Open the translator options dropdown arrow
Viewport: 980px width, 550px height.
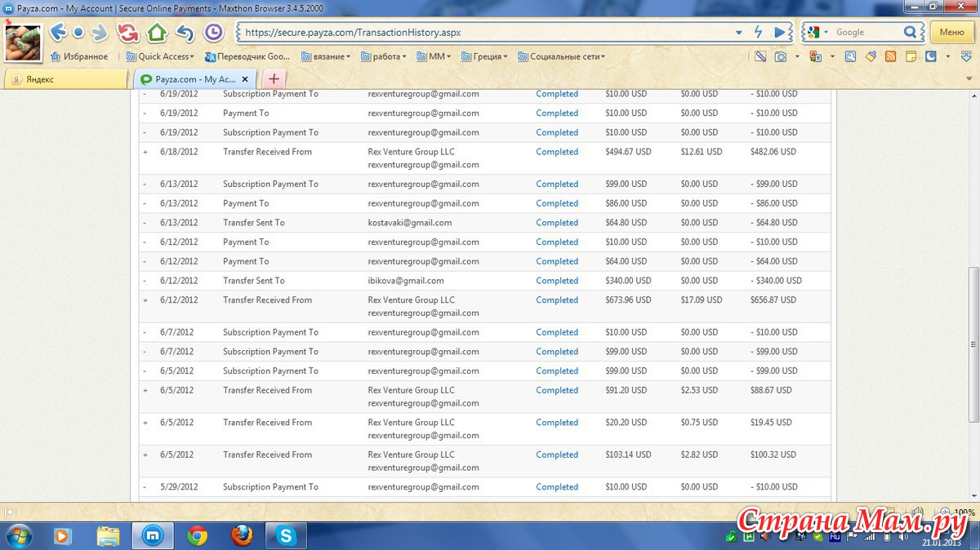click(832, 56)
